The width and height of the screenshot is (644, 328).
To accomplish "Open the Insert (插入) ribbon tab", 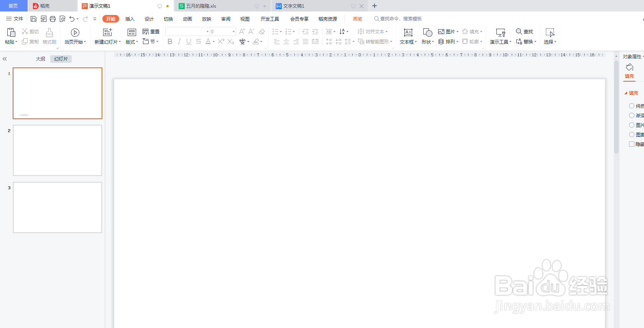I will point(130,19).
